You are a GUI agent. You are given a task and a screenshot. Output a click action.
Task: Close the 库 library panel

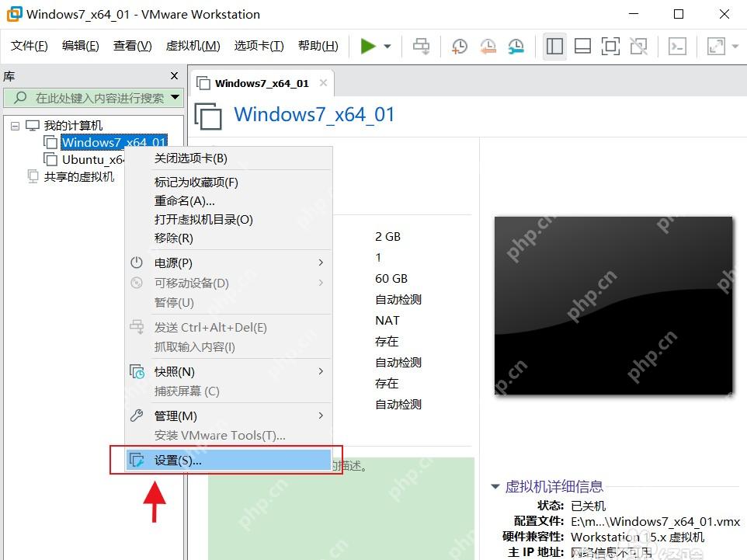[x=175, y=76]
